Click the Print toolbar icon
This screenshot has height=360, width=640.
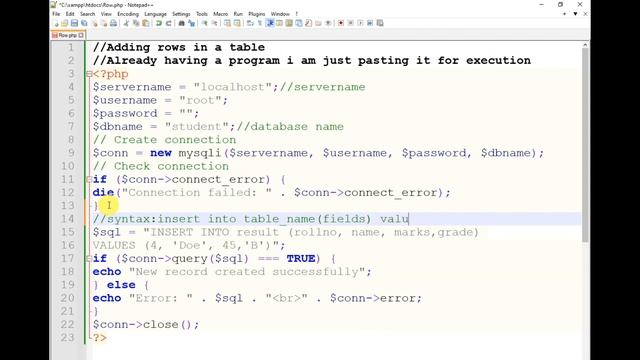113,23
